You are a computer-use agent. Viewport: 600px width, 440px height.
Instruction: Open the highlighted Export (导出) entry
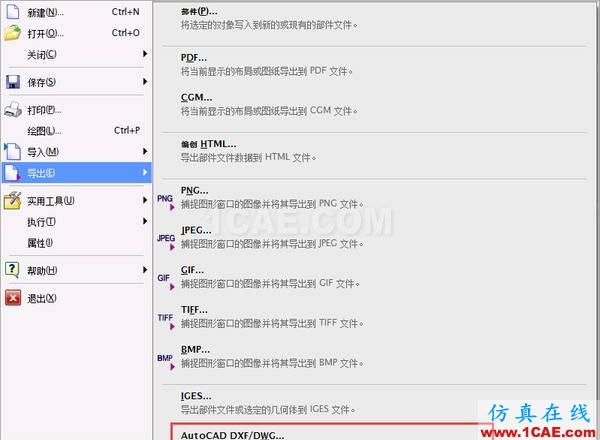coord(76,173)
